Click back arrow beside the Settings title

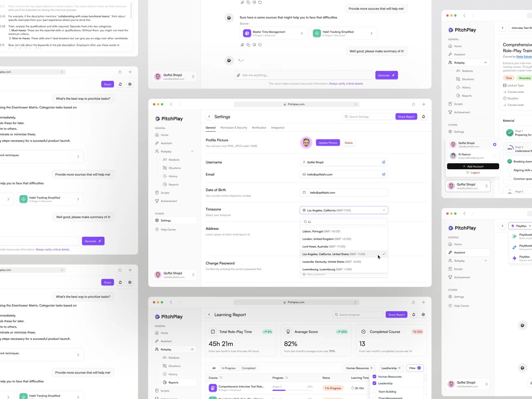point(209,117)
